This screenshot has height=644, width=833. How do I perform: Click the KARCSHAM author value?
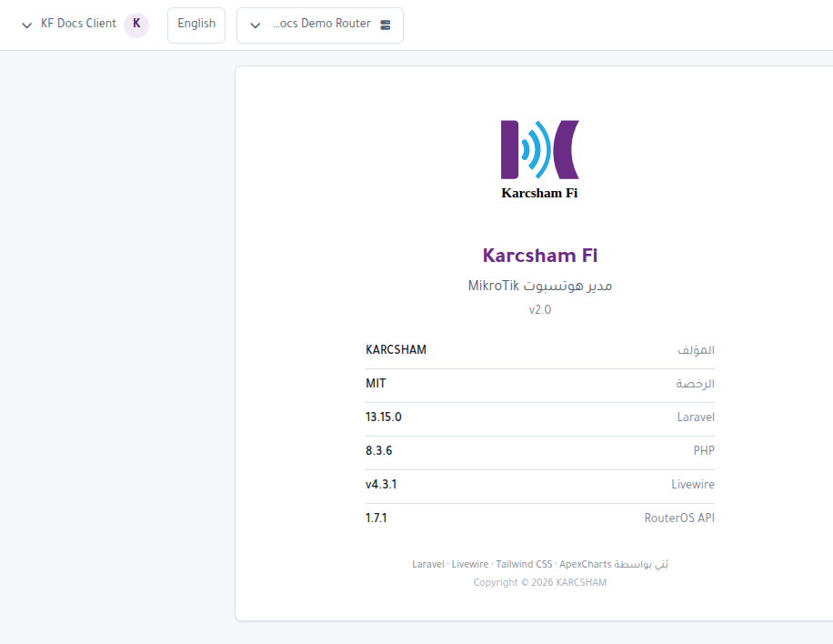pos(396,349)
